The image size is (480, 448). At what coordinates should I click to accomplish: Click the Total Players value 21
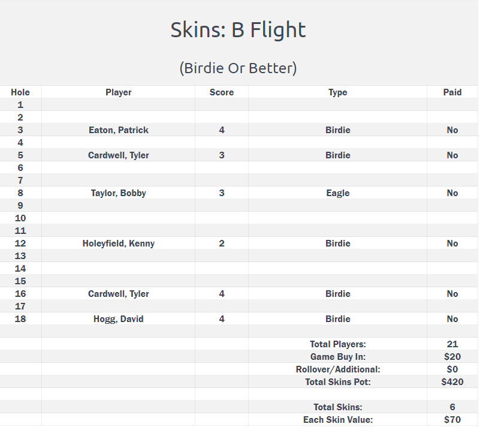pos(452,344)
